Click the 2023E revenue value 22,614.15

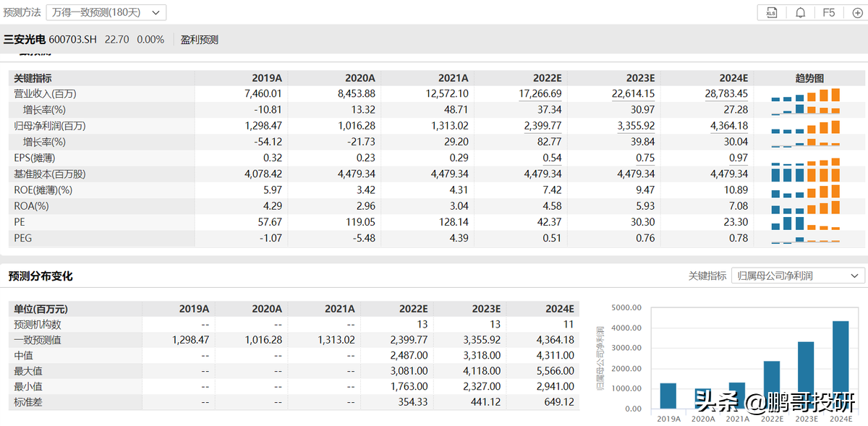(x=633, y=94)
